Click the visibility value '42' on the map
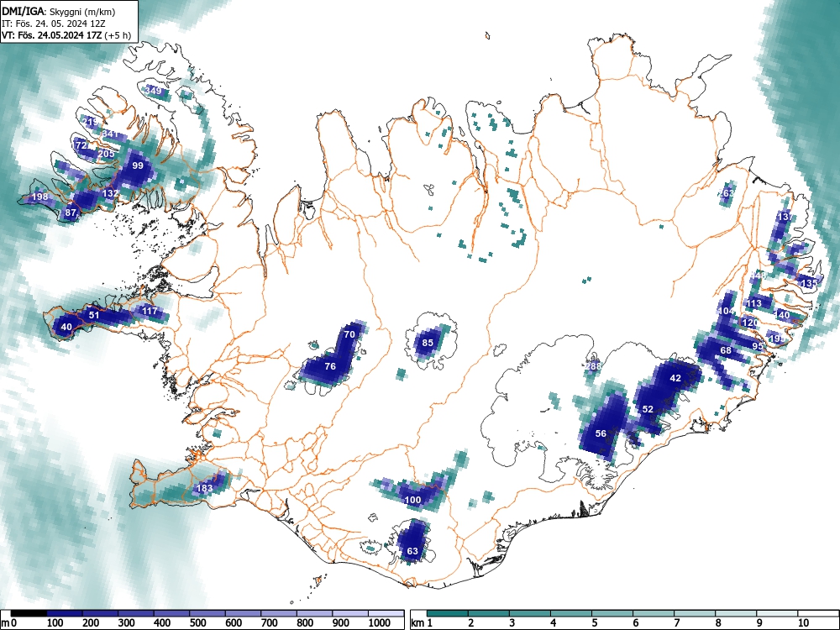 tap(675, 378)
